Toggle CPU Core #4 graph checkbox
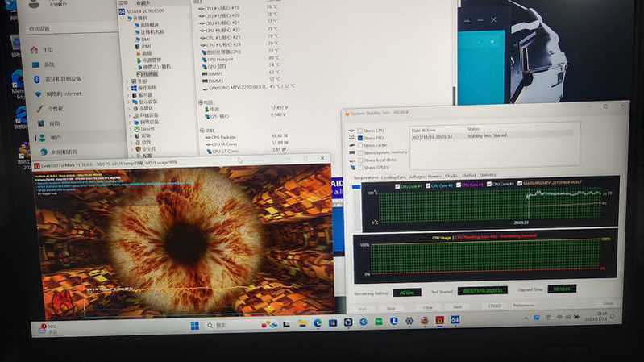The width and height of the screenshot is (644, 362). [488, 185]
